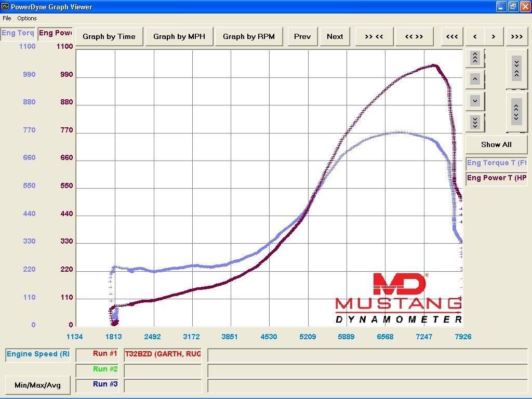Click the Min/Max/Avg button
The image size is (532, 399).
click(37, 385)
